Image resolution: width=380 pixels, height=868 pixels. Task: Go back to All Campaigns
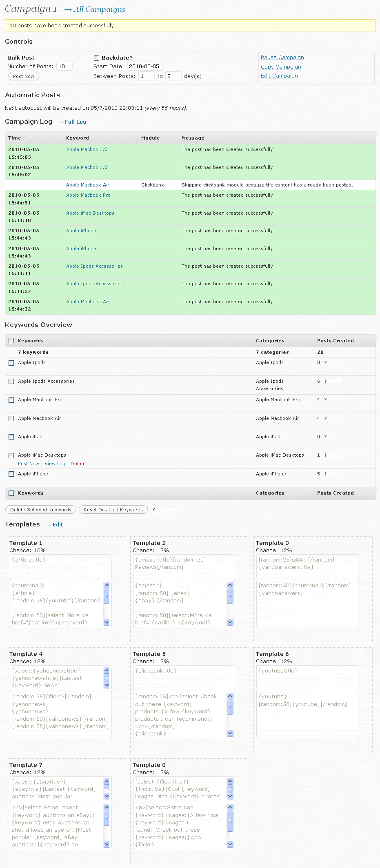100,9
